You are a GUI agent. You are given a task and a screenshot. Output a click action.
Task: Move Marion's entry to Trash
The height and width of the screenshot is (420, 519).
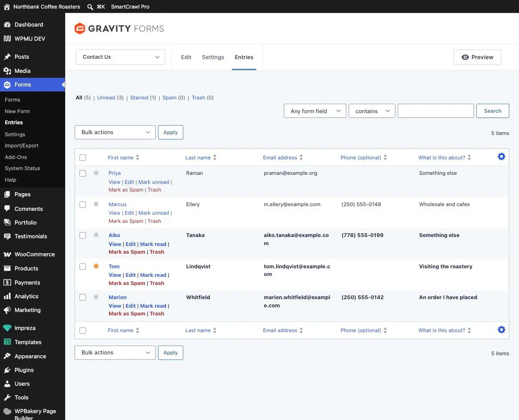pyautogui.click(x=157, y=314)
